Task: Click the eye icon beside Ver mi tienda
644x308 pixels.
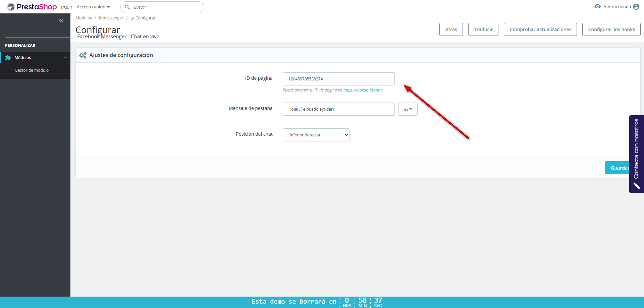Action: (598, 6)
